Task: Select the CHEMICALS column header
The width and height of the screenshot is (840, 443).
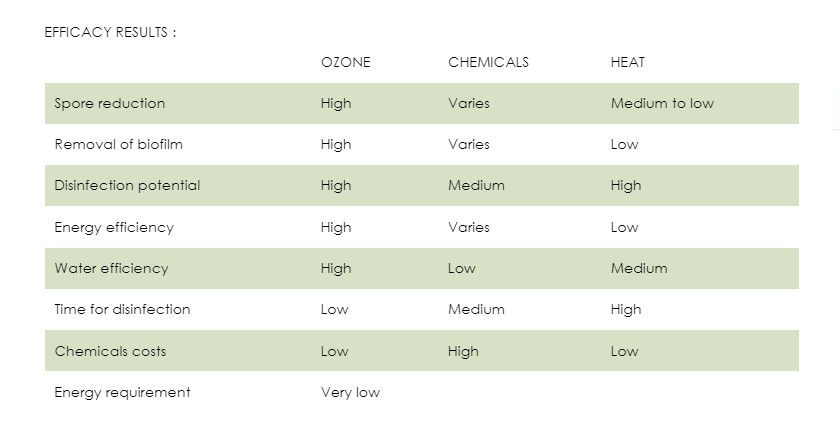Action: (x=488, y=62)
